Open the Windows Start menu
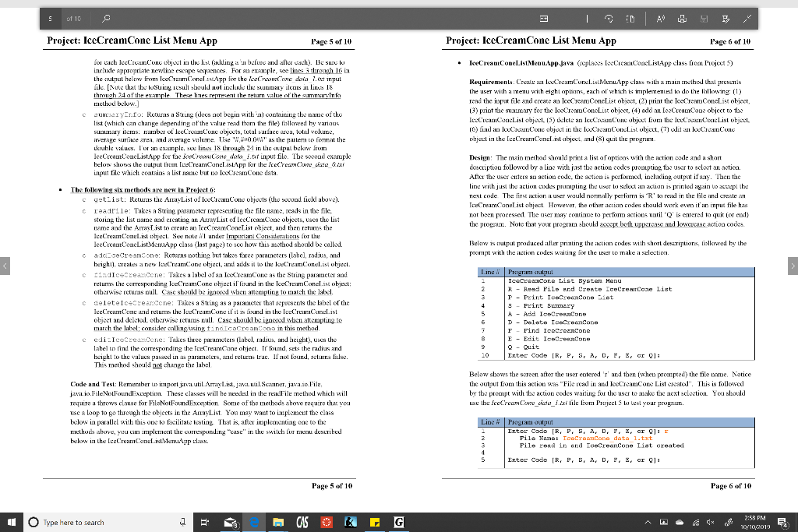 11,523
